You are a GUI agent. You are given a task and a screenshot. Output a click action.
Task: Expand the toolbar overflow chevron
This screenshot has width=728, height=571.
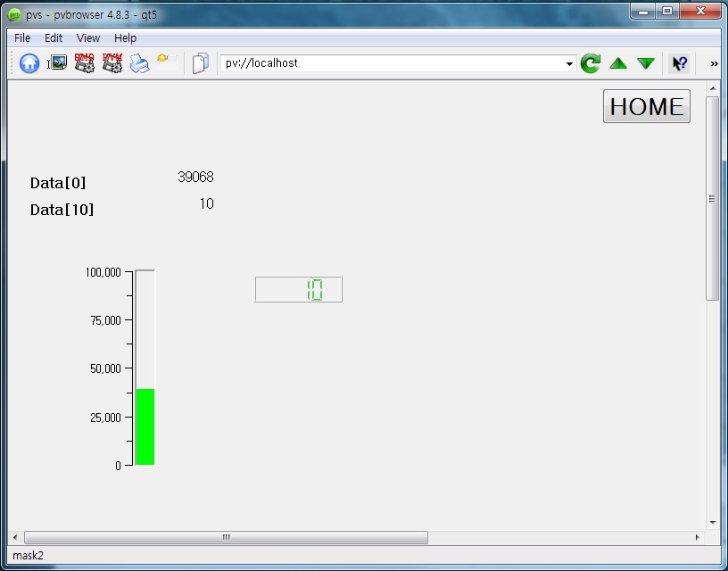tap(713, 62)
